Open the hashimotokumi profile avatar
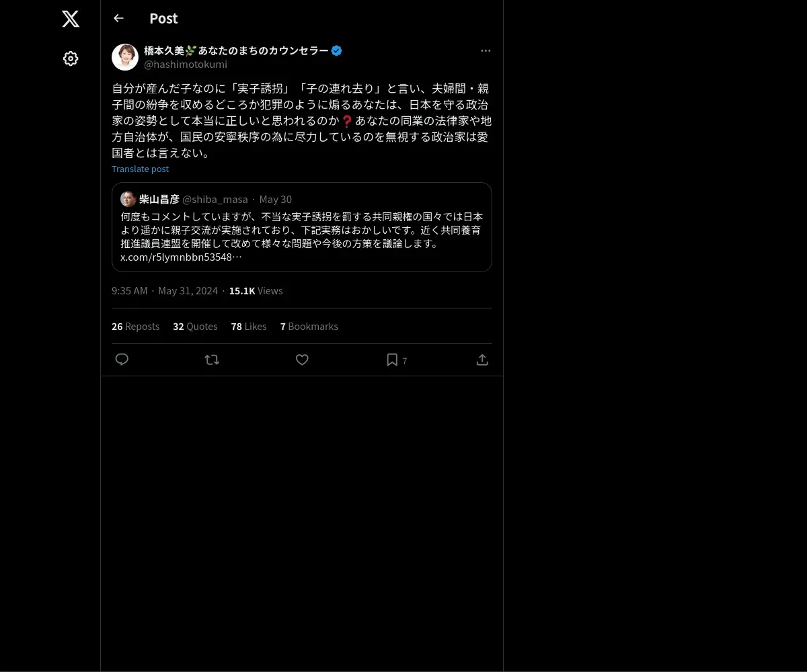This screenshot has height=672, width=807. coord(125,57)
